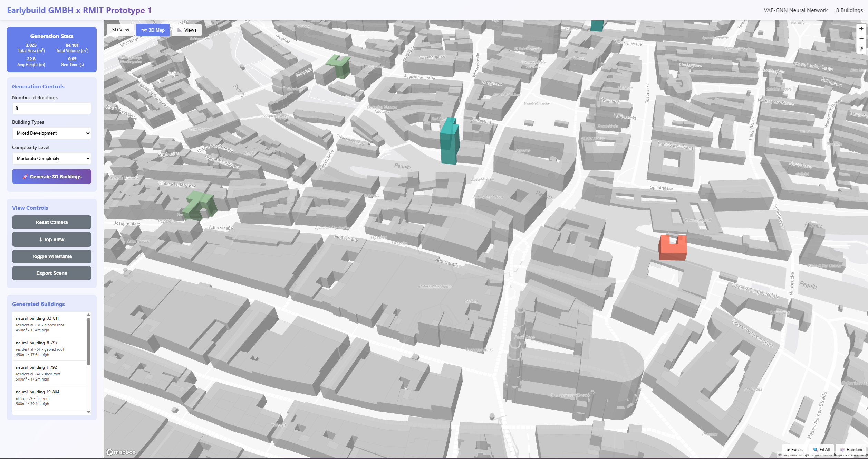Screen dimensions: 868x459
Task: Reset map bearing with compass icon
Action: click(861, 48)
